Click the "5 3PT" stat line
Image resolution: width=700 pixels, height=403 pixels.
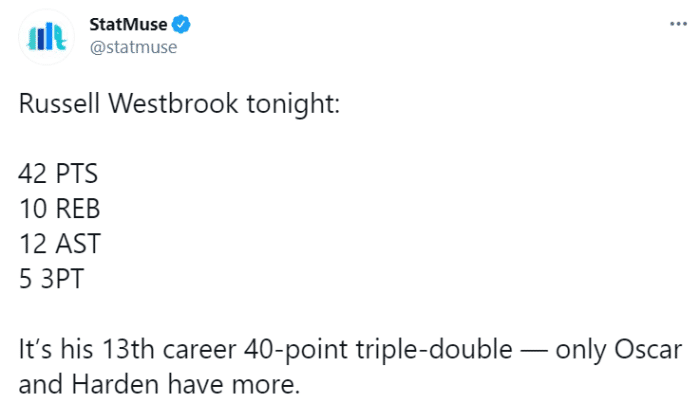pyautogui.click(x=51, y=280)
